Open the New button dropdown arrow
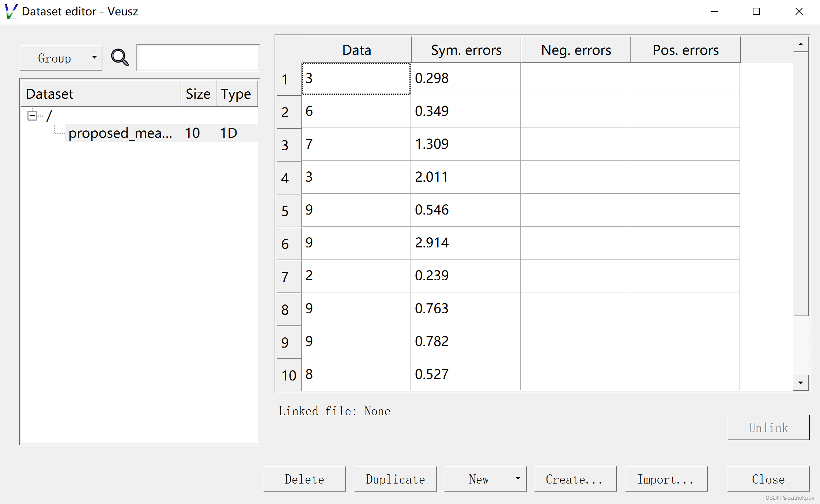Viewport: 820px width, 504px height. tap(518, 478)
